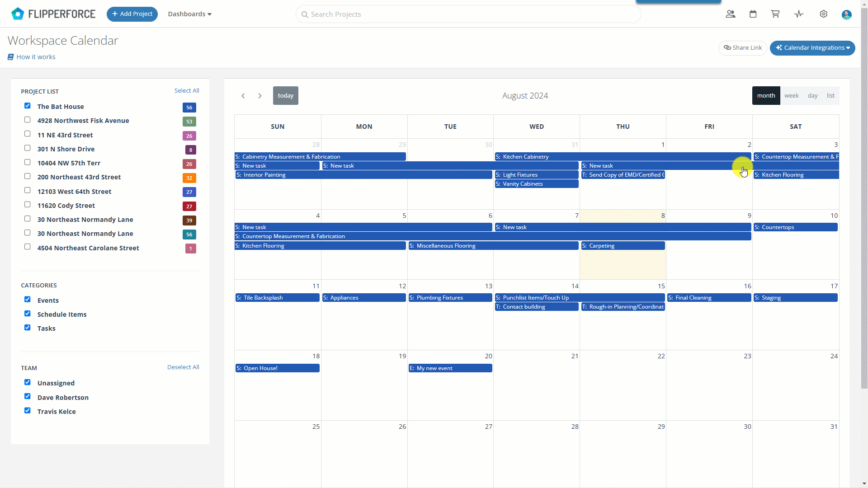Toggle the Events category checkbox
The image size is (868, 488).
pyautogui.click(x=28, y=299)
